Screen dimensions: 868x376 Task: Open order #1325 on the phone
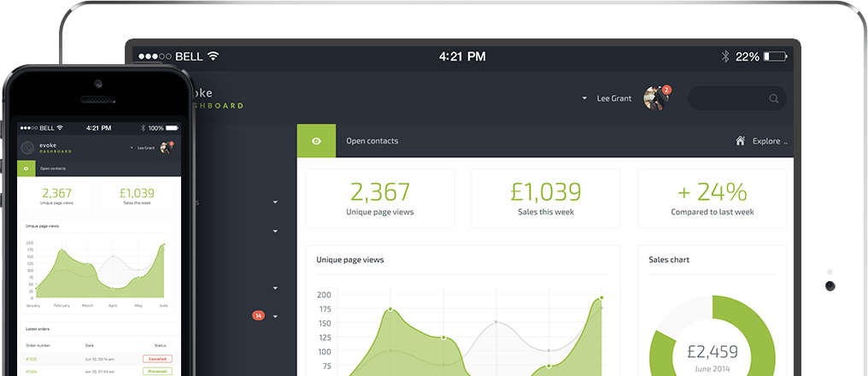click(31, 359)
